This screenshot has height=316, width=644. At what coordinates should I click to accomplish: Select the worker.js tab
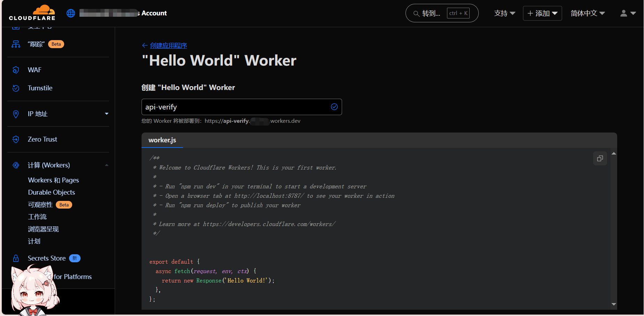click(x=162, y=140)
